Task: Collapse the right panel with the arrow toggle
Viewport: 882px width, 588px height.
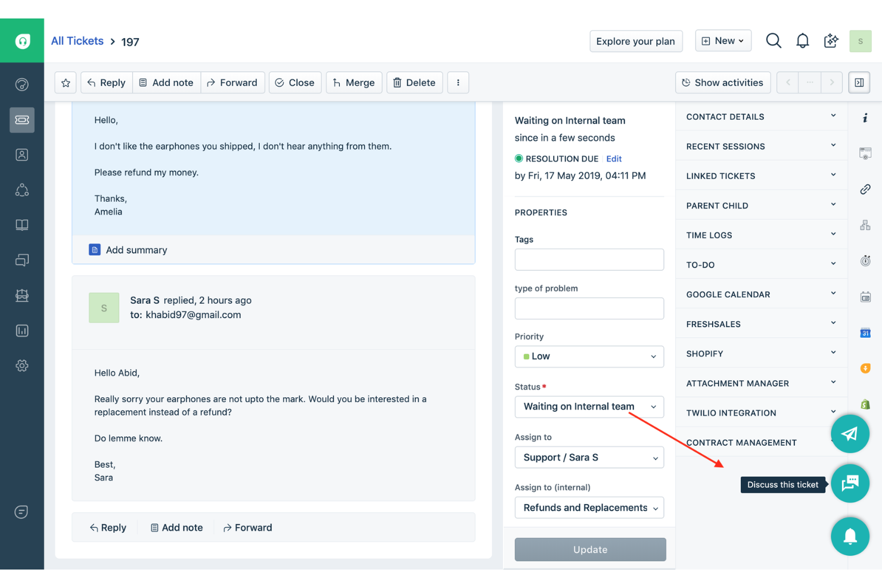Action: click(859, 82)
